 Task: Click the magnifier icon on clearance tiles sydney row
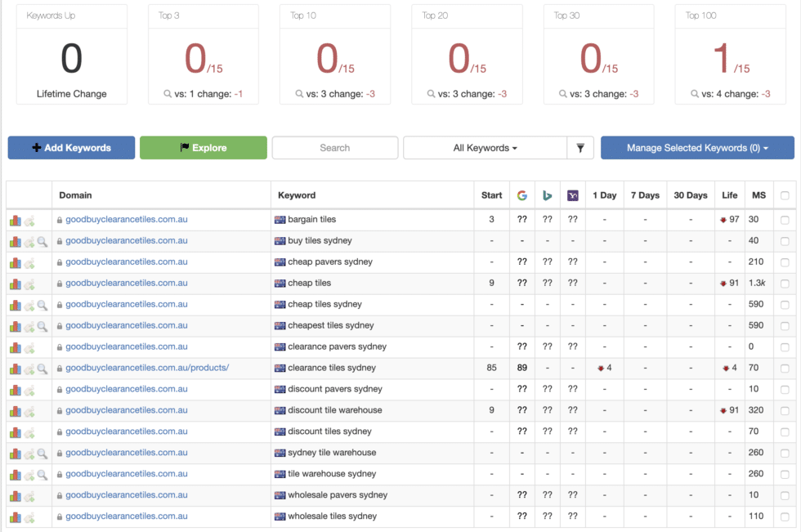point(43,369)
